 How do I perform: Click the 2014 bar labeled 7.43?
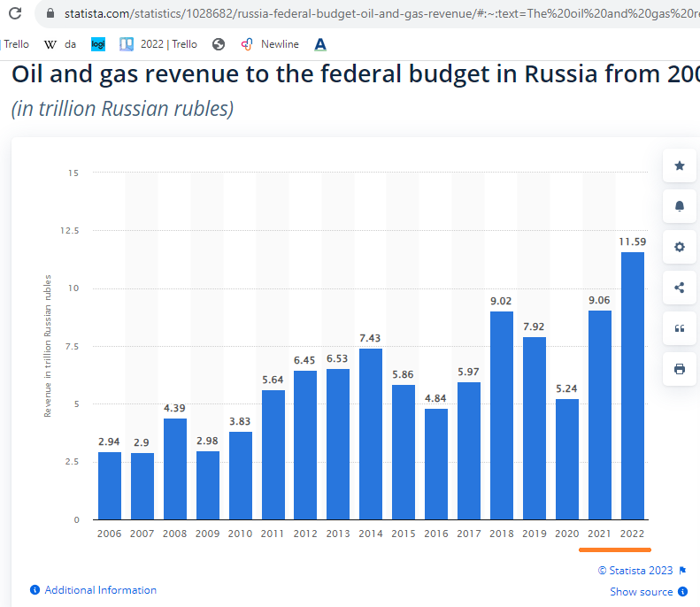pos(371,434)
